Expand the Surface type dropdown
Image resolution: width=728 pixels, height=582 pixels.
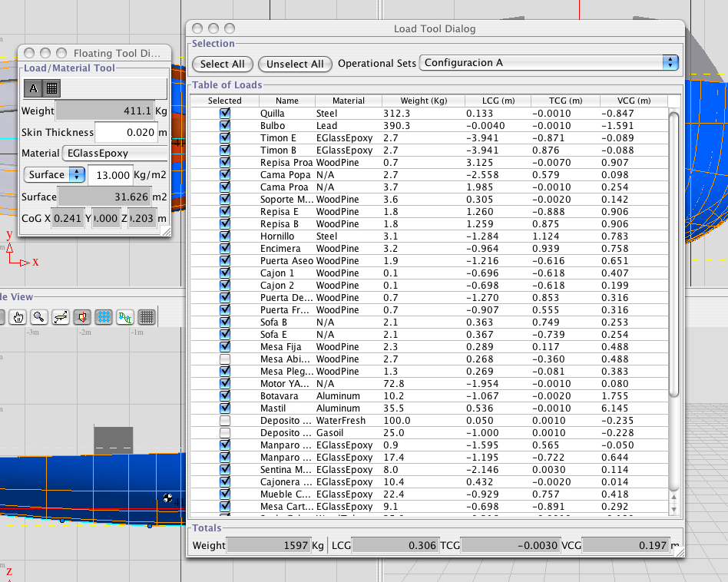[55, 175]
